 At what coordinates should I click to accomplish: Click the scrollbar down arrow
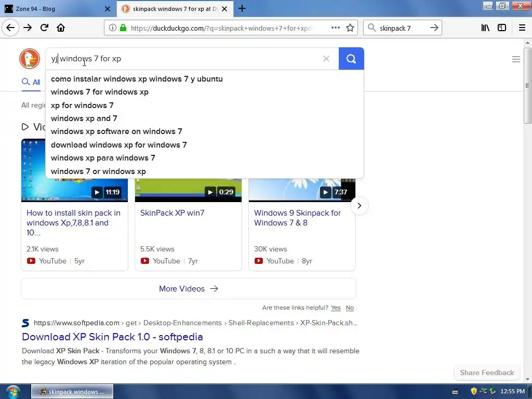pyautogui.click(x=527, y=379)
